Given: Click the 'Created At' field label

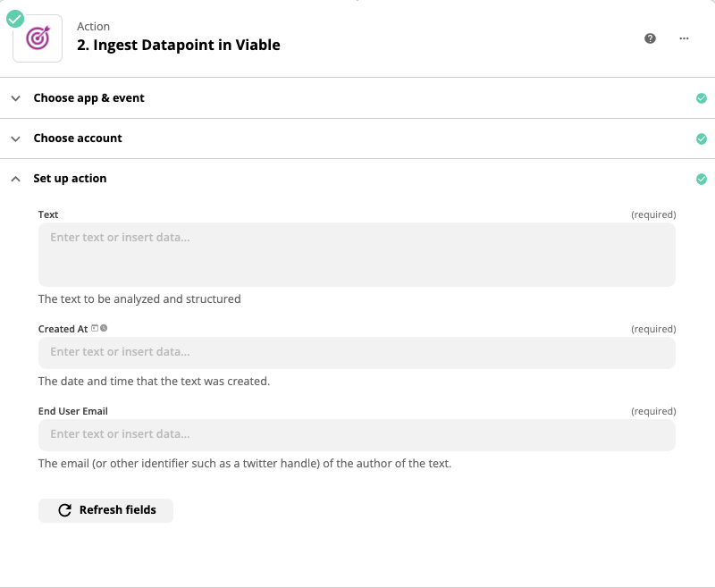Looking at the screenshot, I should [x=63, y=329].
